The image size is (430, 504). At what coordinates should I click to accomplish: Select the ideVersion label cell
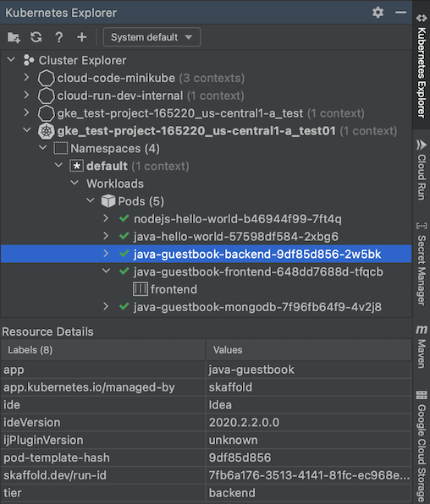pyautogui.click(x=103, y=422)
